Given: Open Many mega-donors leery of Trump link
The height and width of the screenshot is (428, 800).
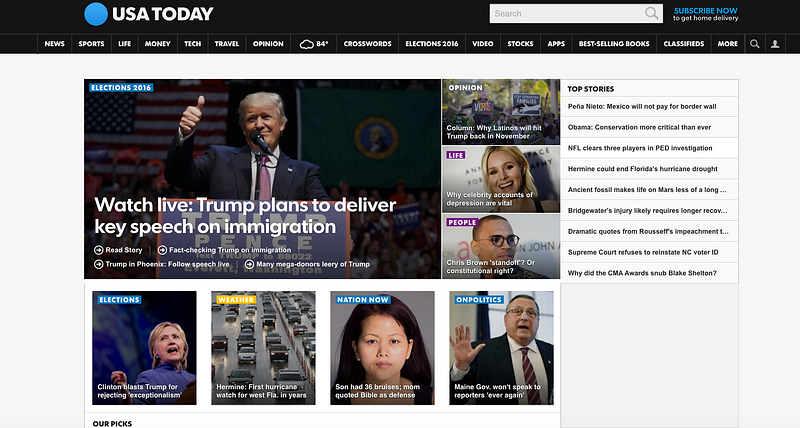Looking at the screenshot, I should pyautogui.click(x=313, y=264).
